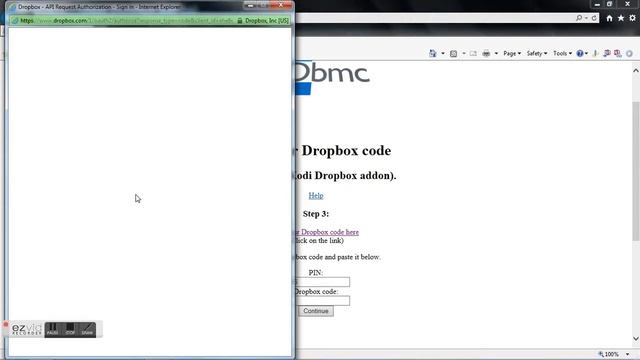Click the 'PIN:' label text

[316, 273]
